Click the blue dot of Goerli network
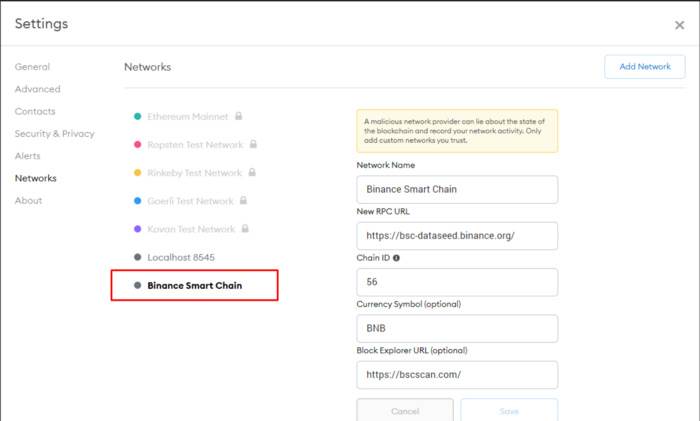Screen dimensions: 700x421 (x=138, y=201)
